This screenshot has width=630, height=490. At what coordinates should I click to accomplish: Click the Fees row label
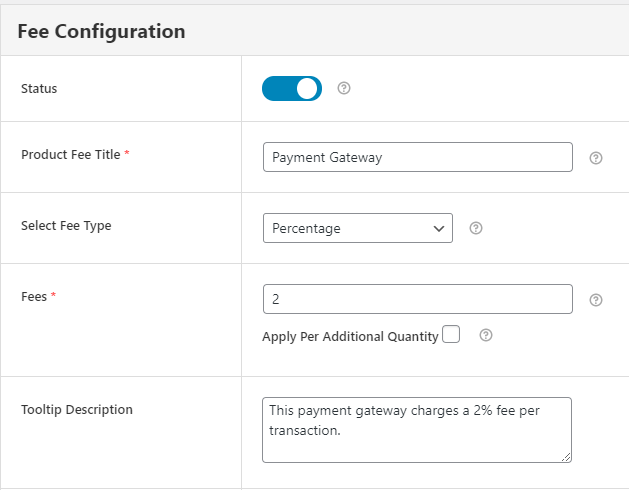[x=34, y=297]
